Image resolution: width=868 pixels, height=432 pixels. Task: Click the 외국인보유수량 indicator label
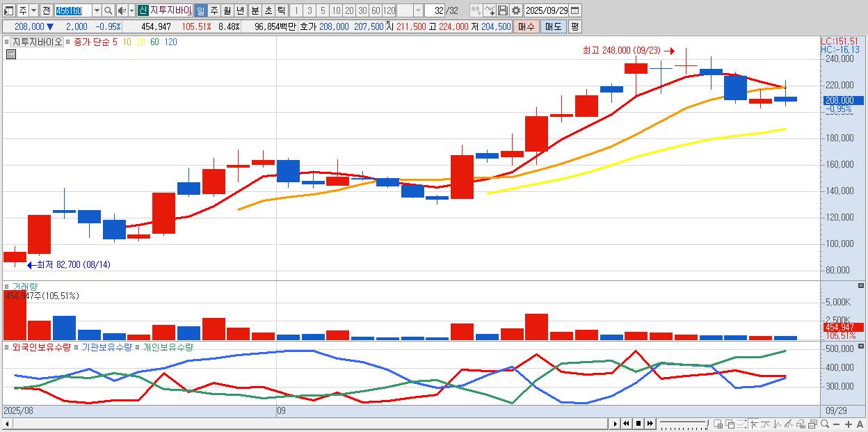[x=42, y=346]
